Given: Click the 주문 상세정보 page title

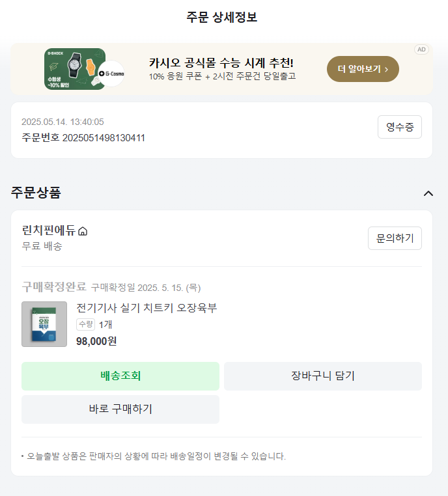Looking at the screenshot, I should click(x=222, y=18).
